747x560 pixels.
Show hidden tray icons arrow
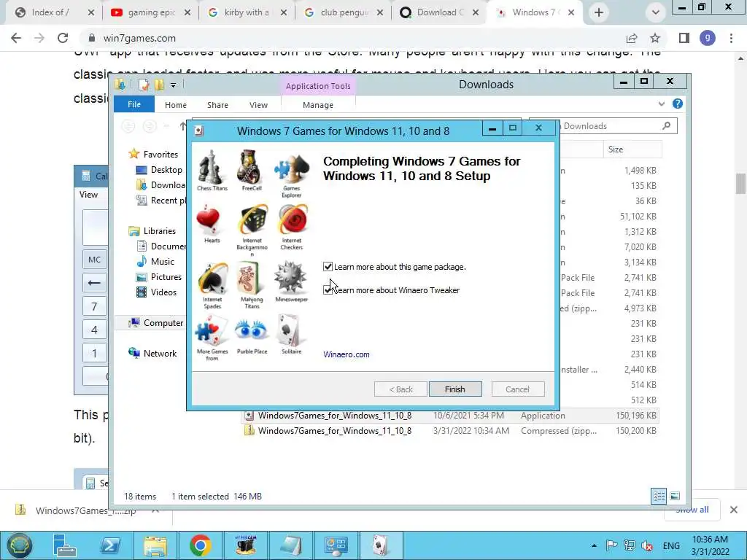tap(594, 545)
